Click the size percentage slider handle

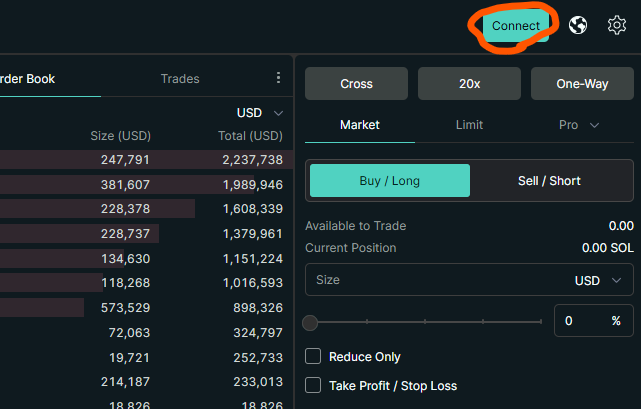pyautogui.click(x=311, y=322)
